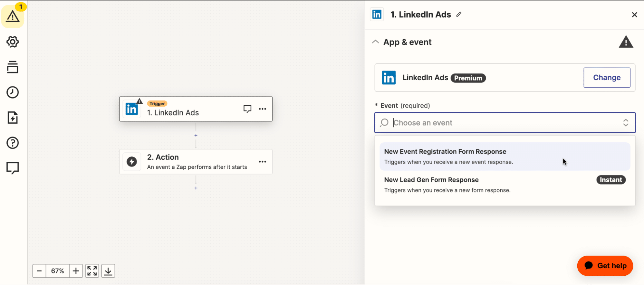Fit the Zap to view

92,271
